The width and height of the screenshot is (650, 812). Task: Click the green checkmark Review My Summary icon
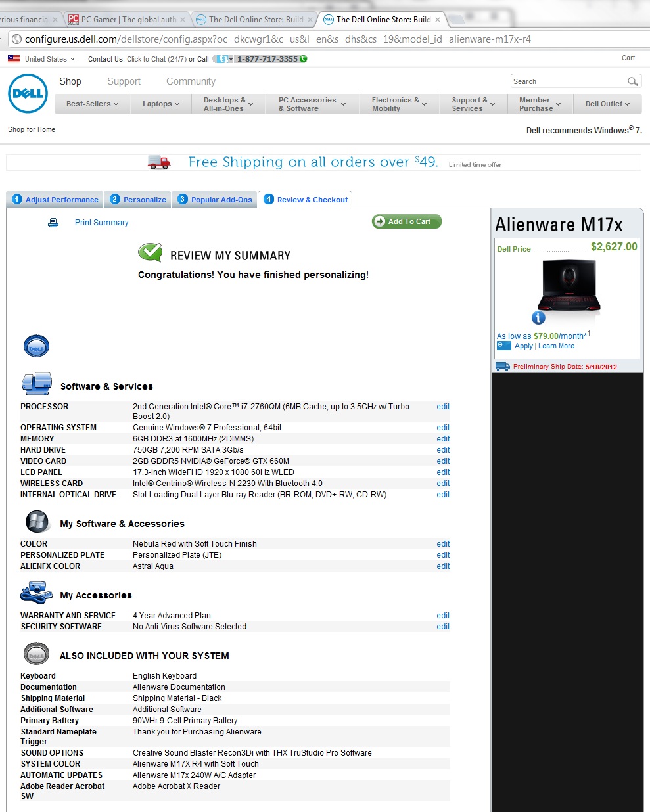click(x=150, y=252)
